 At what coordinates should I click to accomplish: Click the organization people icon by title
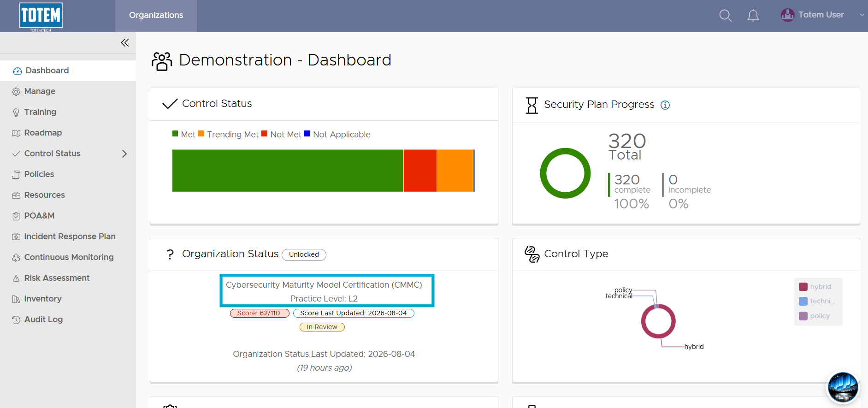pyautogui.click(x=162, y=61)
